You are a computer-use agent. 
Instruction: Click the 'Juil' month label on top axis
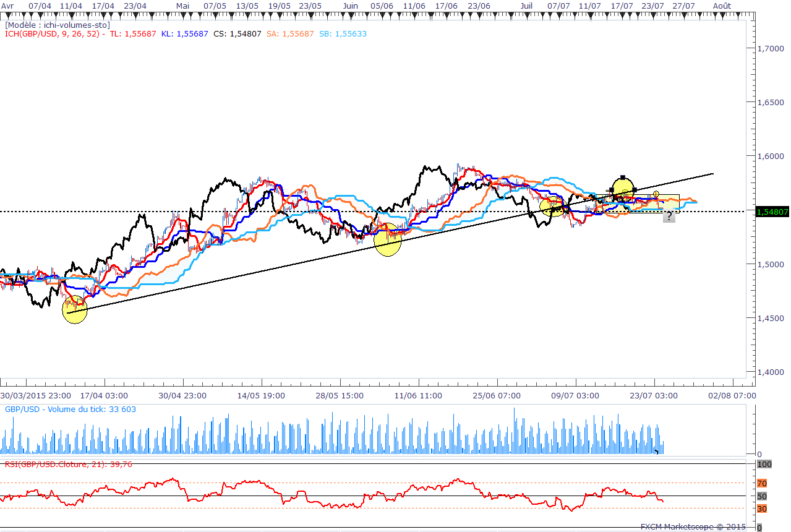526,5
